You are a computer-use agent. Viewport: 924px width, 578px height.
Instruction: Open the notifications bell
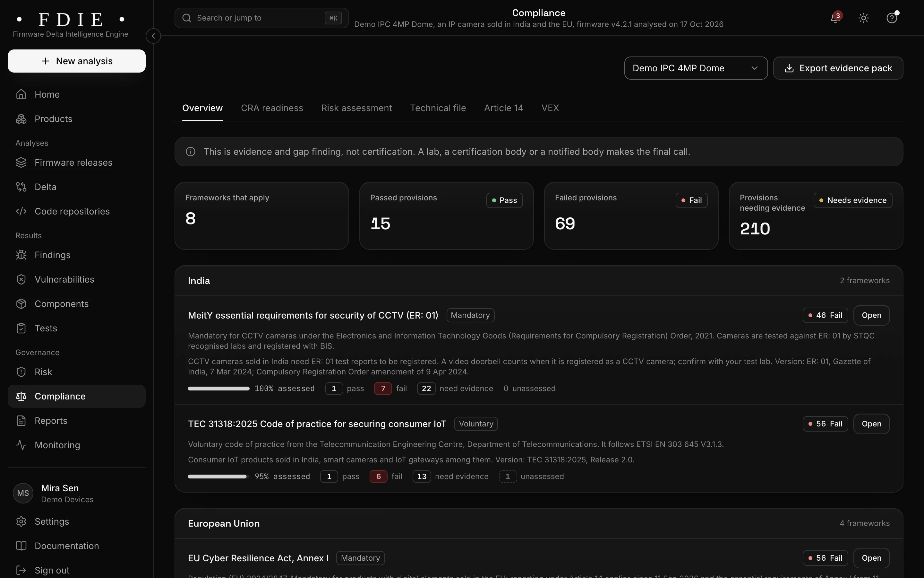[x=835, y=18]
